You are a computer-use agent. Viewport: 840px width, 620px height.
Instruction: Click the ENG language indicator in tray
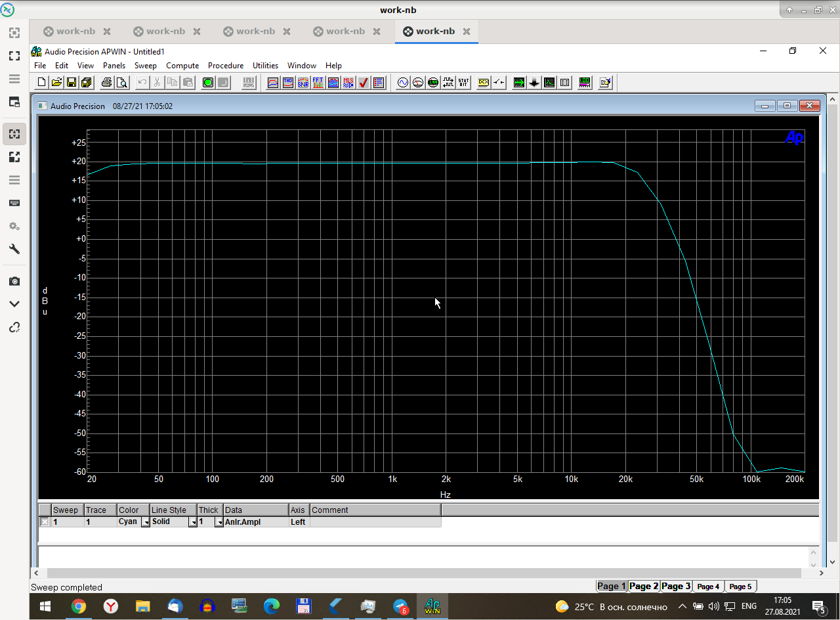coord(749,606)
